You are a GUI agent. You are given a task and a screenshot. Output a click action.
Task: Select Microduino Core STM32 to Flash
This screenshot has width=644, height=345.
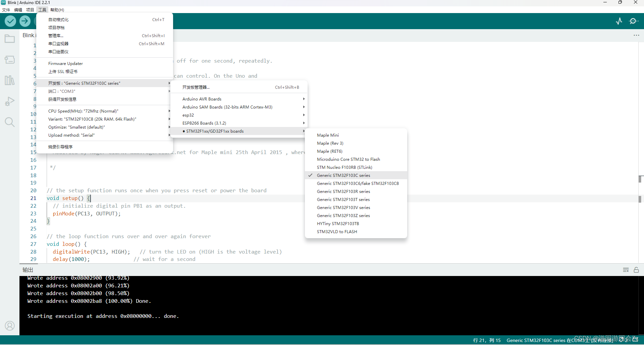point(356,159)
